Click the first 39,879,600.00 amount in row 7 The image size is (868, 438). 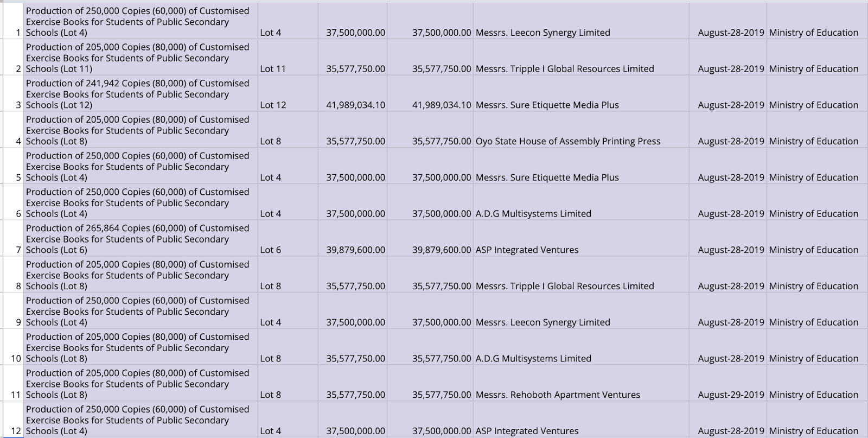point(355,250)
